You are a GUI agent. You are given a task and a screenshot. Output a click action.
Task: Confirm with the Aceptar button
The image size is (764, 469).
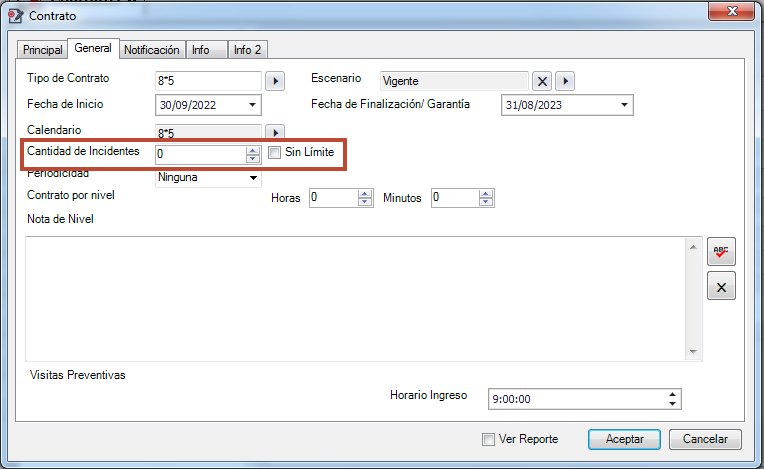(x=624, y=439)
